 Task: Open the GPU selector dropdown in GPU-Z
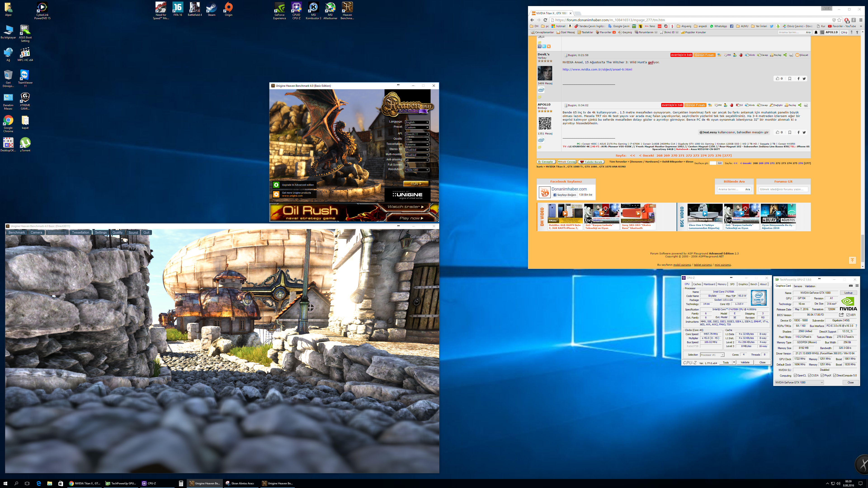click(x=799, y=382)
